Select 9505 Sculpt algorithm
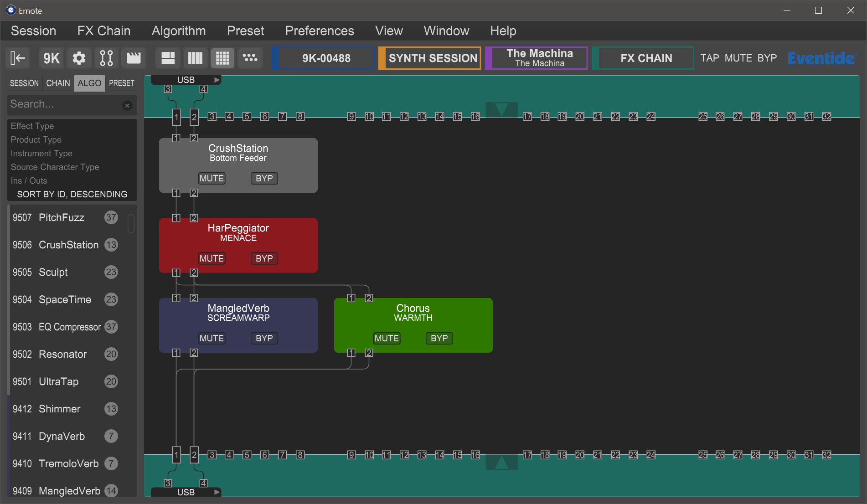This screenshot has height=504, width=867. point(67,272)
